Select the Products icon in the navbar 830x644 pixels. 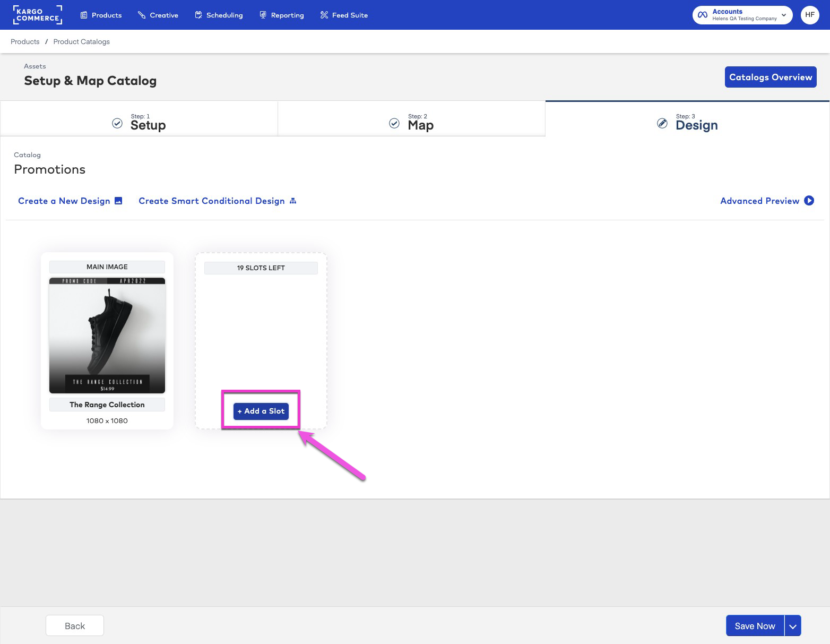(84, 15)
